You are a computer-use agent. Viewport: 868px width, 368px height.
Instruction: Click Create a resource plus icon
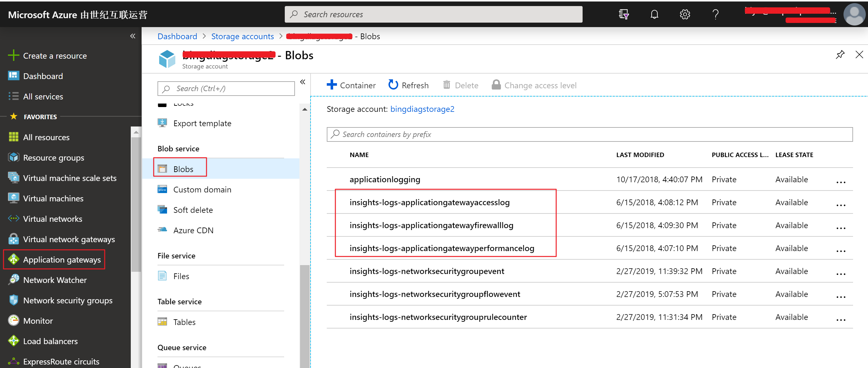click(x=13, y=56)
